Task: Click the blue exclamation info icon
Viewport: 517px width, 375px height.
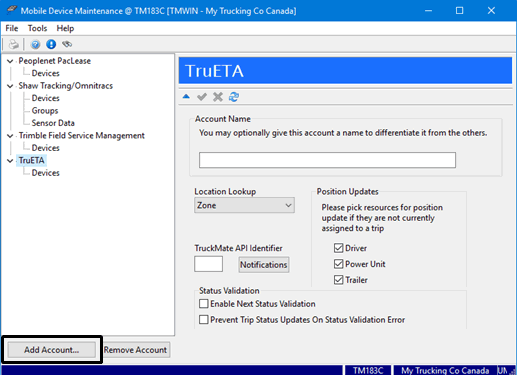Action: tap(51, 44)
